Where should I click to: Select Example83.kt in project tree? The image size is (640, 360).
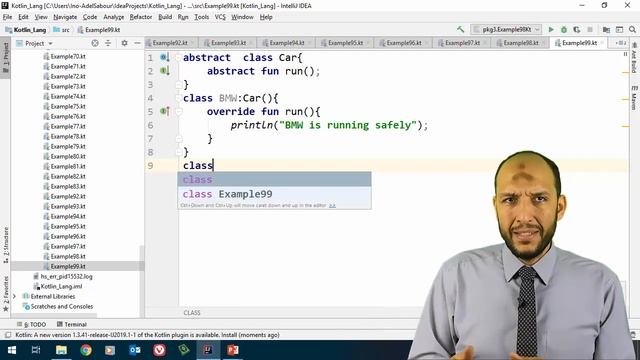coord(64,187)
